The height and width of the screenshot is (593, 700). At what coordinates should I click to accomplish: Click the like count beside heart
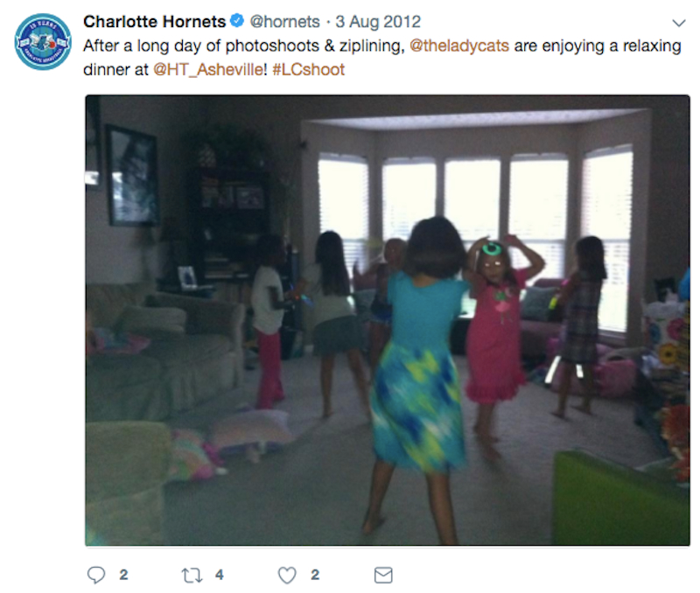point(315,575)
